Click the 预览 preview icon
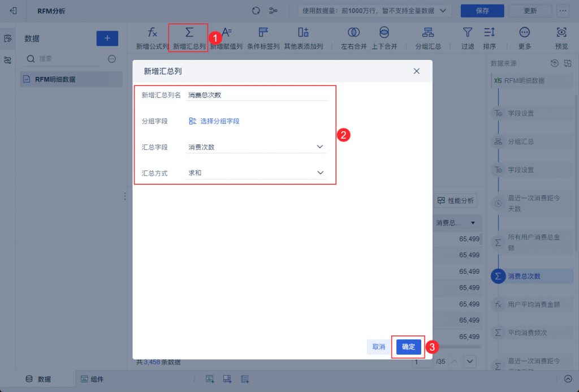This screenshot has width=579, height=392. [x=561, y=32]
